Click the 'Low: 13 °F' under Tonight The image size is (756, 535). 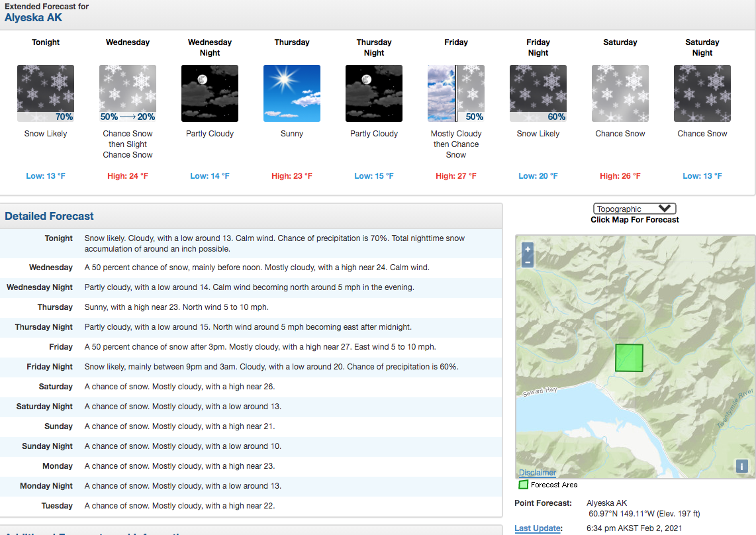pos(46,176)
